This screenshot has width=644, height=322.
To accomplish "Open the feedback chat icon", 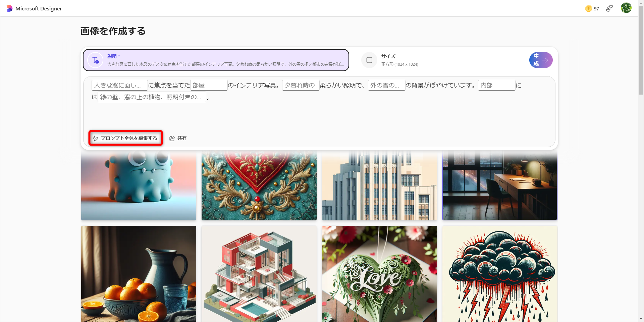I will [609, 8].
